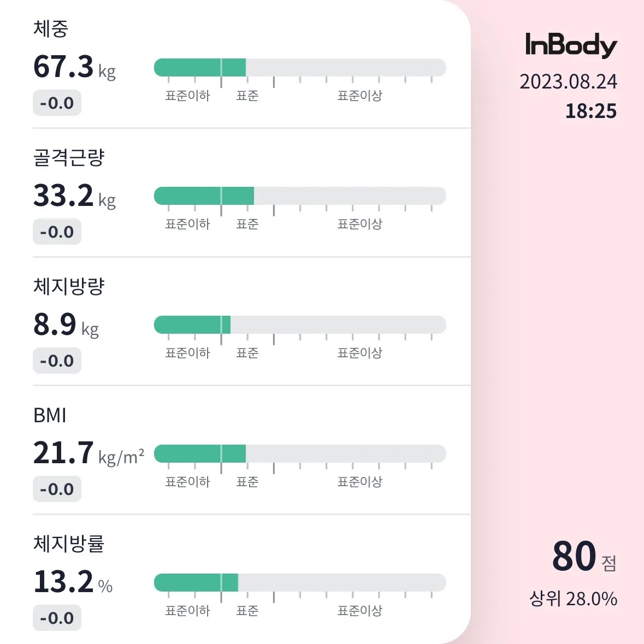644x644 pixels.
Task: Select the 18:25 measurement time
Action: (x=592, y=111)
